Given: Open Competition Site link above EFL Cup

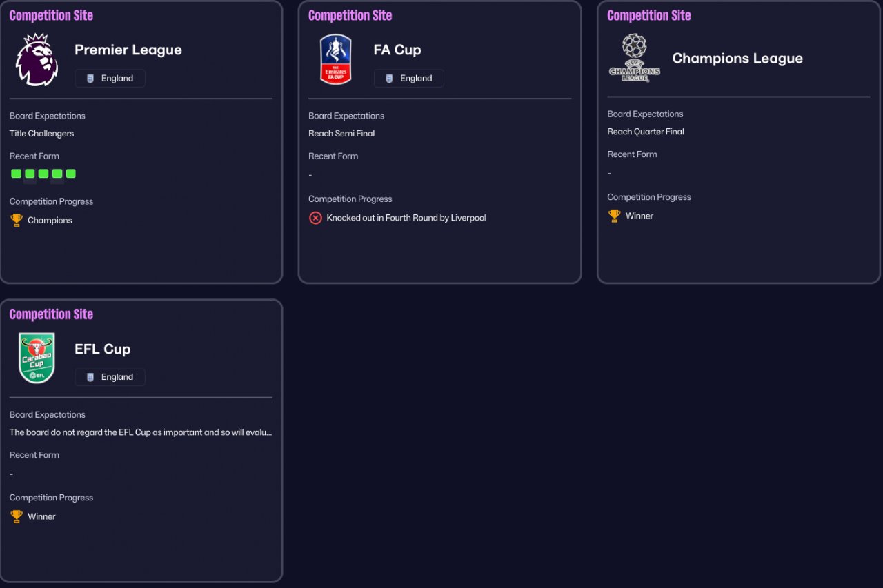Looking at the screenshot, I should (x=51, y=314).
